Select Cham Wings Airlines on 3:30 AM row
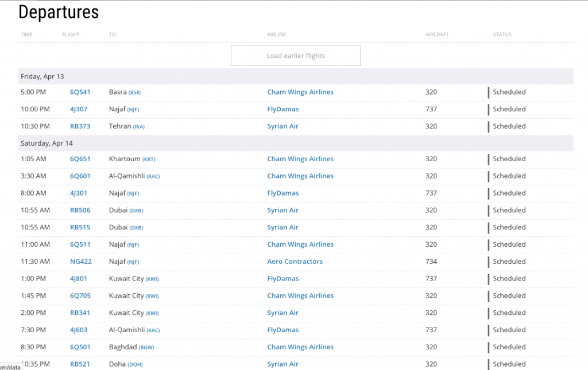This screenshot has height=370, width=588. [300, 176]
